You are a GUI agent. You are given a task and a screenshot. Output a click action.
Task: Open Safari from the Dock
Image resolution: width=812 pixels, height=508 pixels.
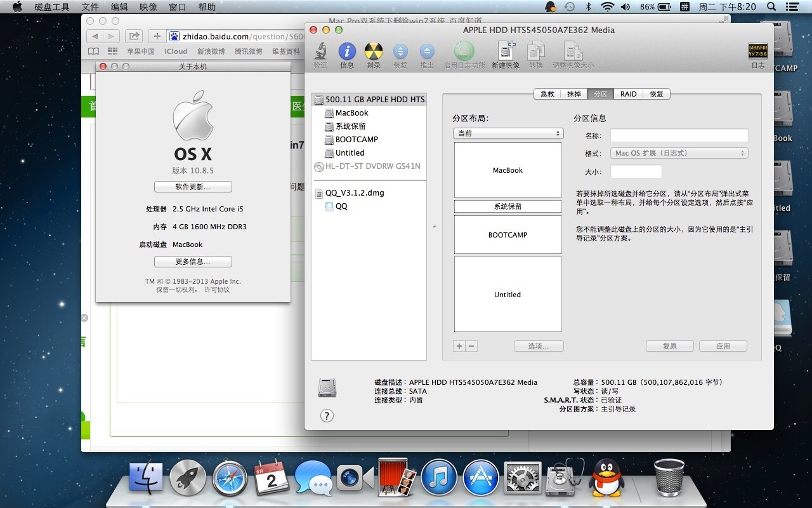230,478
